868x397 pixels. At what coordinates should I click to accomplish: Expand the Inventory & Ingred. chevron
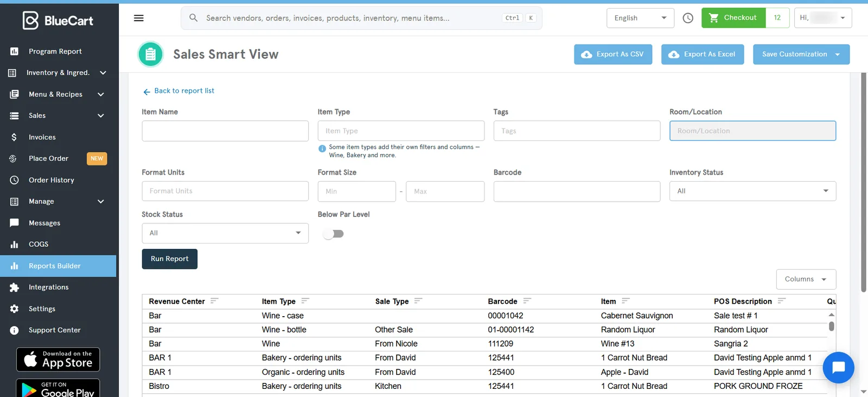click(103, 73)
